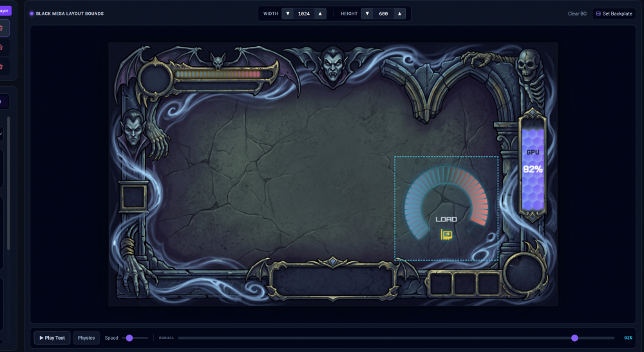
Task: Click the Set Backplate button
Action: [614, 14]
